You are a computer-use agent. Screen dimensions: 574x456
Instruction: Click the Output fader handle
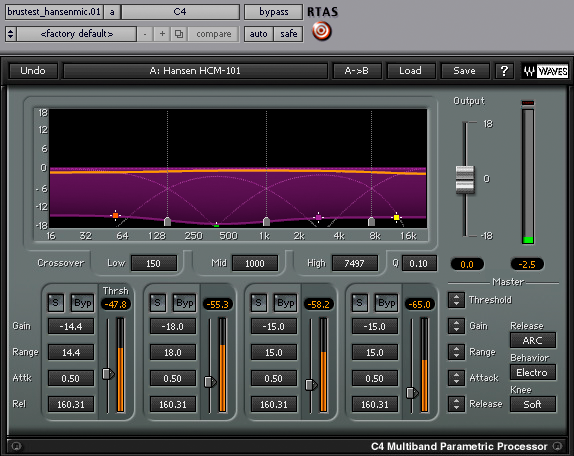pos(465,180)
